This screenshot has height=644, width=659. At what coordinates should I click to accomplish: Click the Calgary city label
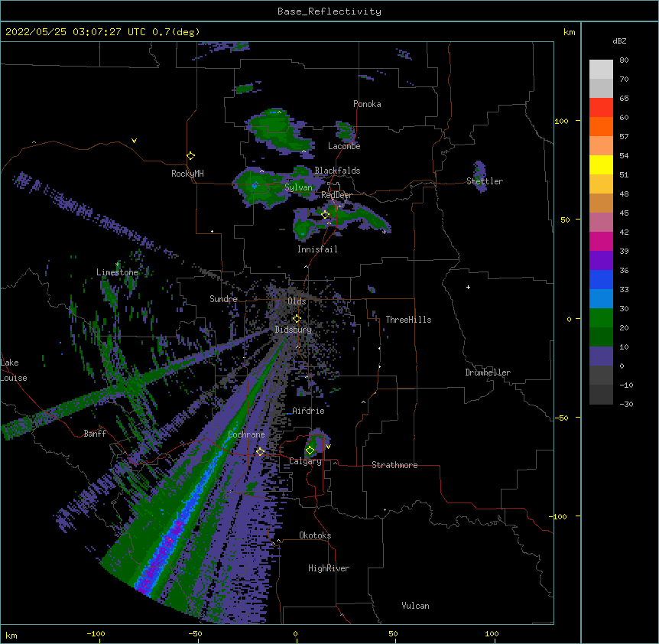[x=305, y=461]
